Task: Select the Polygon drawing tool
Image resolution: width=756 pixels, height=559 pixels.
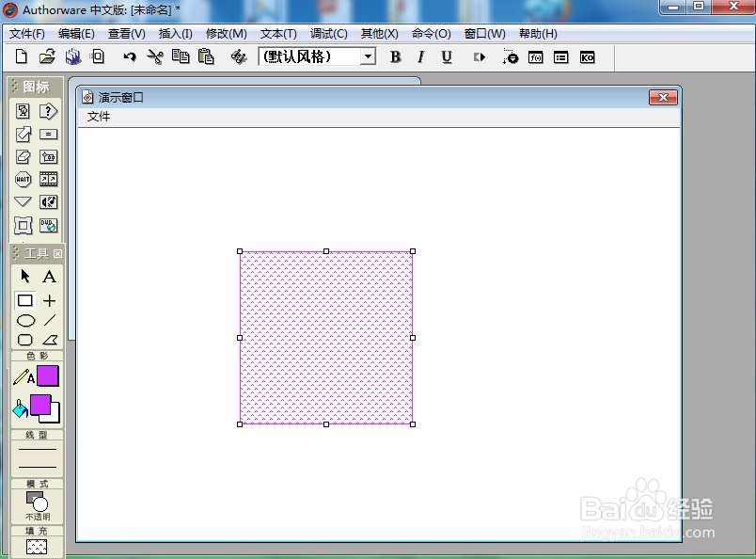Action: (50, 340)
